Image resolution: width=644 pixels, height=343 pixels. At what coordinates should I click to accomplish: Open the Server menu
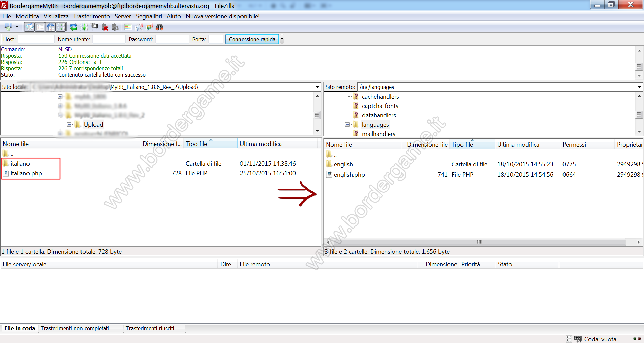(123, 16)
